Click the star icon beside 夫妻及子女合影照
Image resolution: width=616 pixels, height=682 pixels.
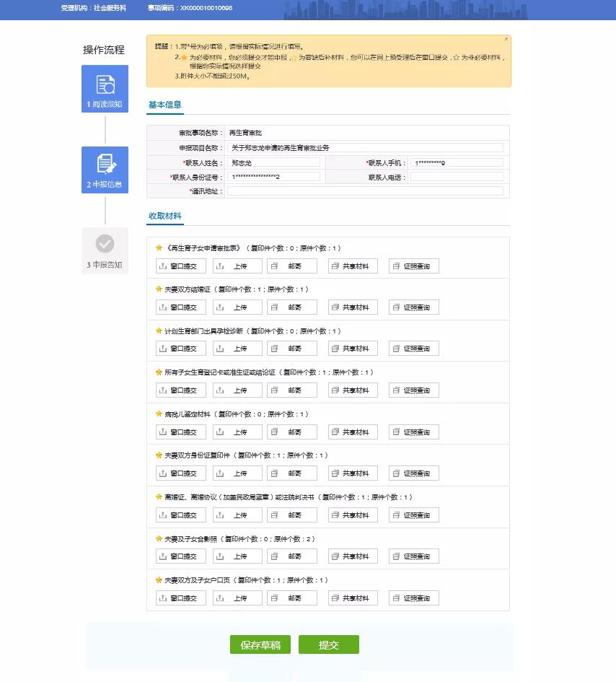(159, 539)
